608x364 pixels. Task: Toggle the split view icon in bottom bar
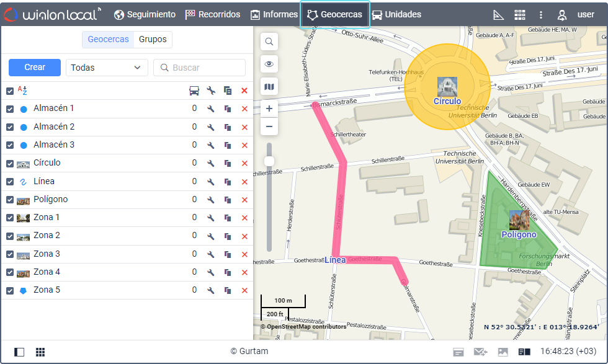tap(524, 352)
